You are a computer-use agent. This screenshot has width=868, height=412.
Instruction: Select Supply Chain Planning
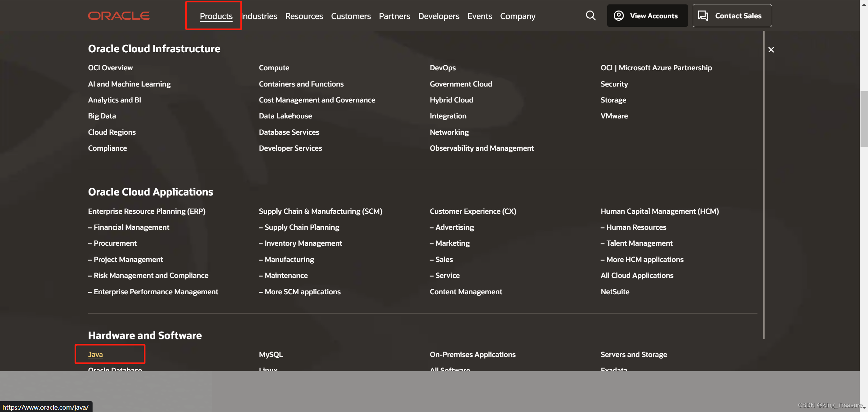pos(299,227)
